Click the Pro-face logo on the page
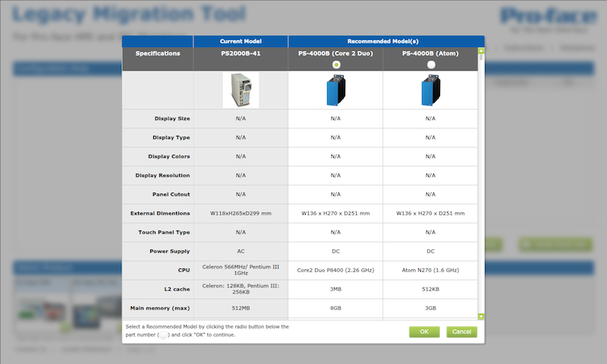This screenshot has width=607, height=364. coord(548,18)
